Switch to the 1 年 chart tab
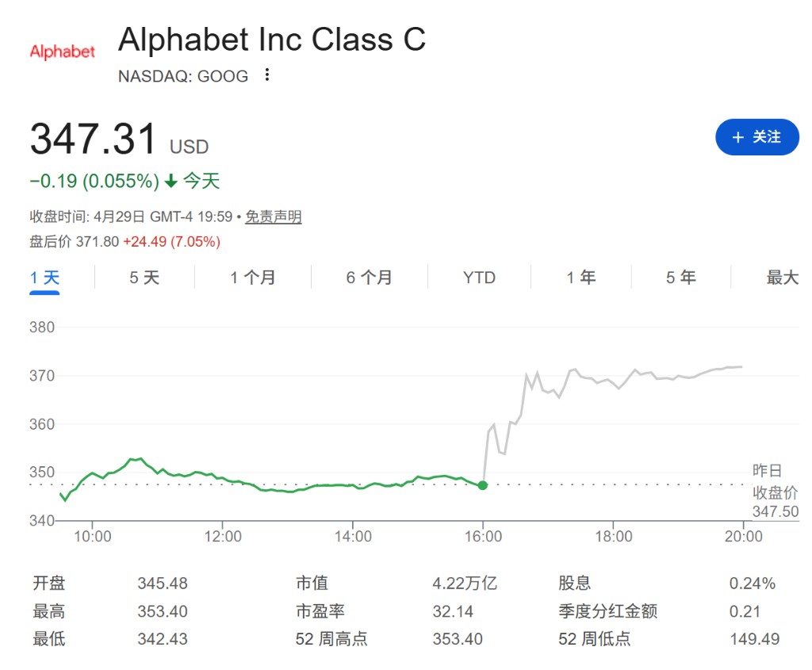Screen dimensions: 812x670 [580, 278]
